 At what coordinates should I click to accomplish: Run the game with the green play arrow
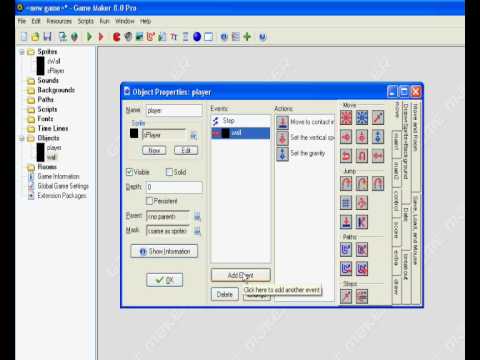[x=89, y=36]
